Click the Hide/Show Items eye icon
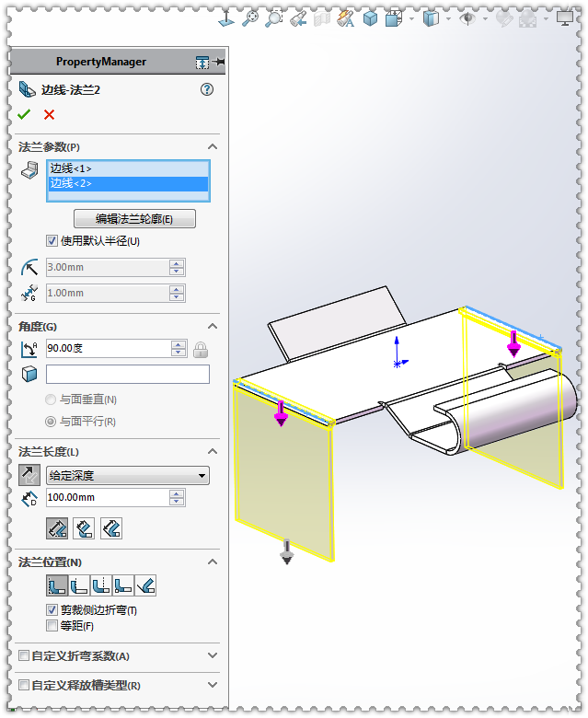The height and width of the screenshot is (718, 588). pos(467,18)
